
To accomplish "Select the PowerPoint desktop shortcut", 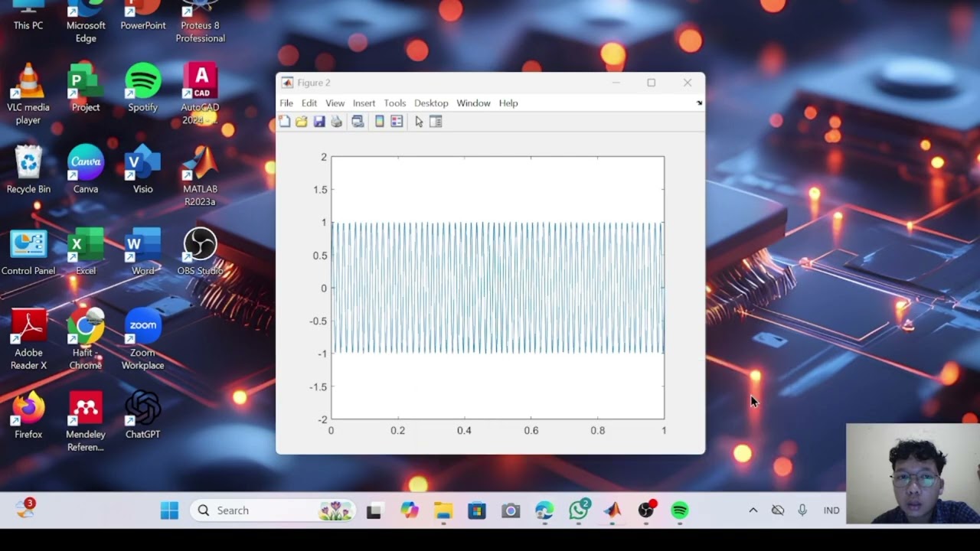I will pyautogui.click(x=143, y=16).
